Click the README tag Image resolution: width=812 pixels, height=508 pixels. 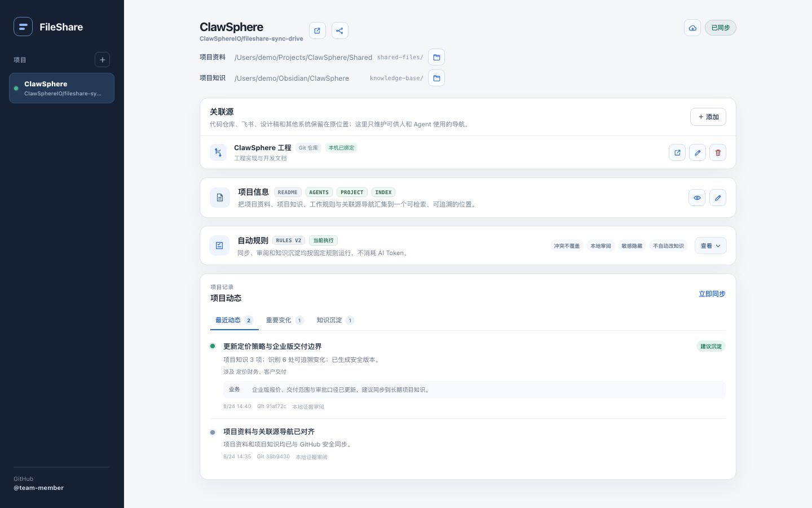click(x=288, y=192)
